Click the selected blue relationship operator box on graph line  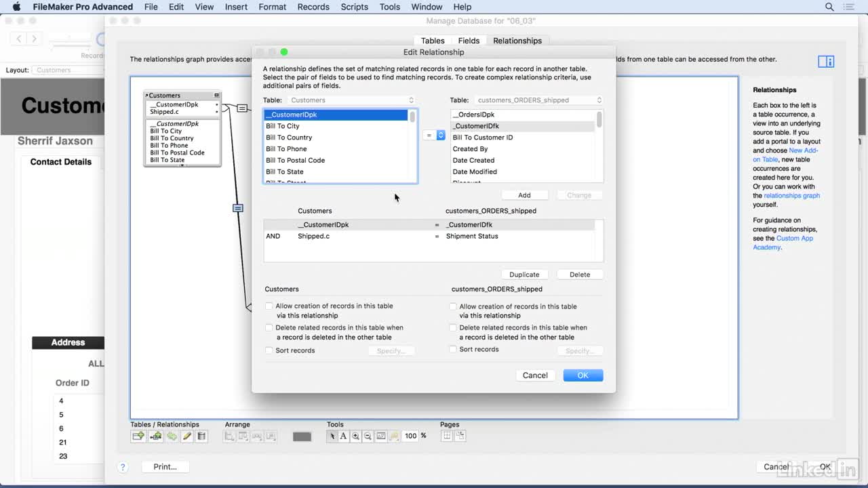pos(238,208)
